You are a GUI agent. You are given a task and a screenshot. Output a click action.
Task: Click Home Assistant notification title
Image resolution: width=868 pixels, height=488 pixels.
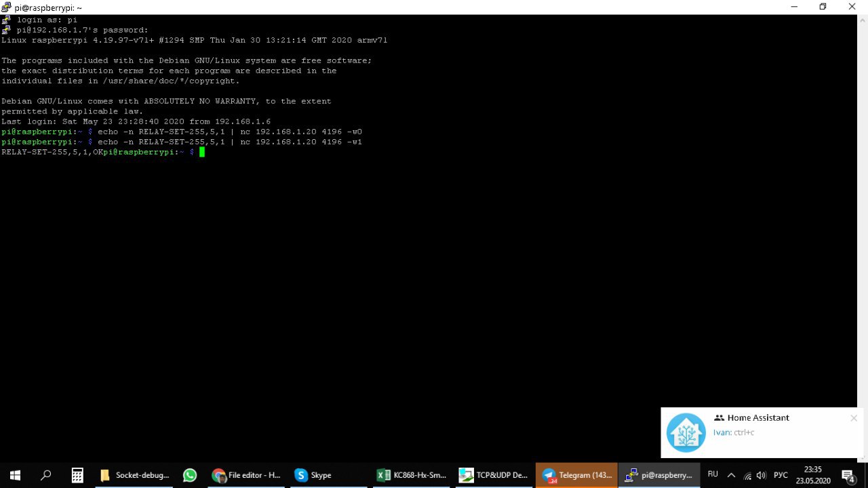click(758, 417)
